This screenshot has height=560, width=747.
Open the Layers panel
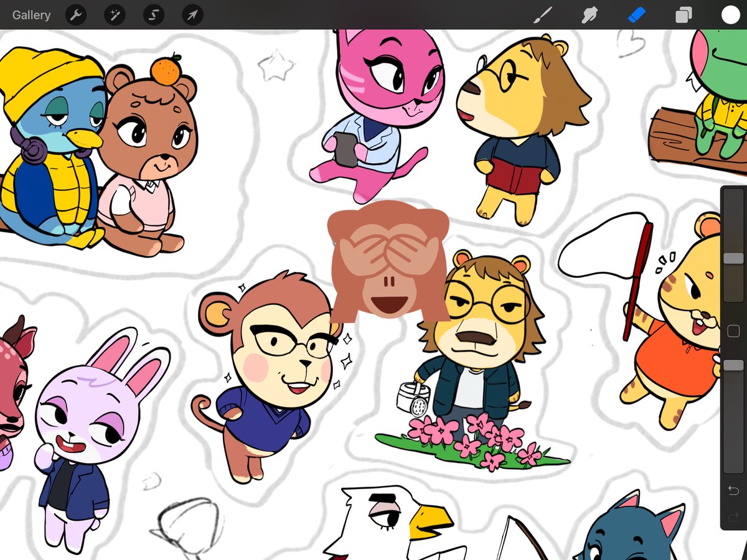[684, 15]
